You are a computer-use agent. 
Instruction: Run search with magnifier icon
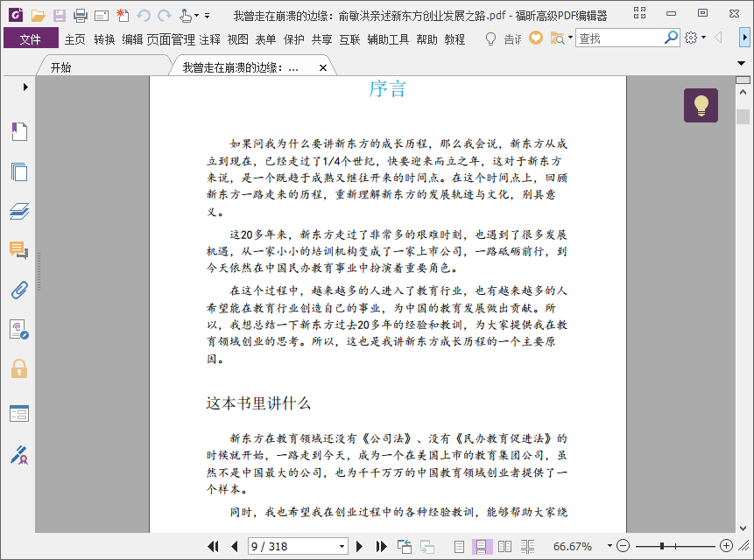tap(671, 38)
